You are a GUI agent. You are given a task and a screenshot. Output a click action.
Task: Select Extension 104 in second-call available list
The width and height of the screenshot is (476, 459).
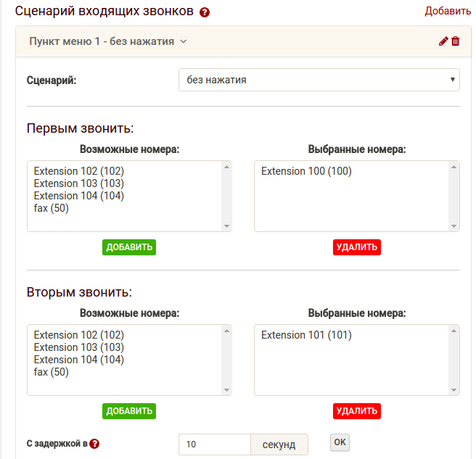(79, 360)
